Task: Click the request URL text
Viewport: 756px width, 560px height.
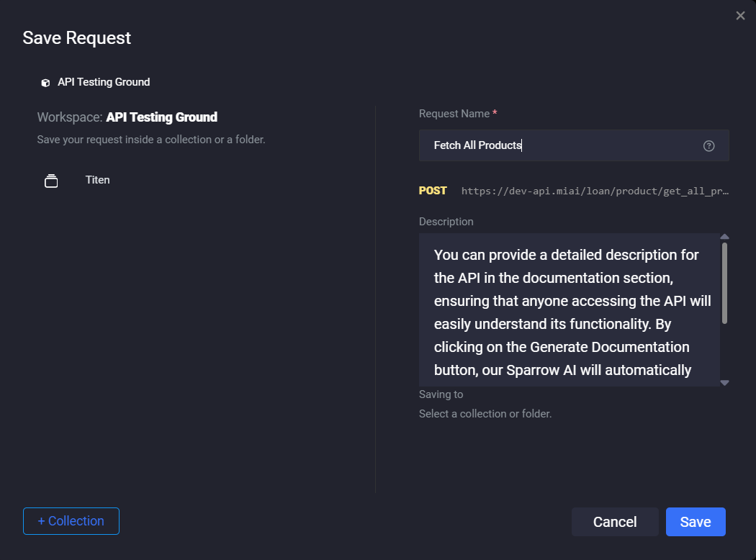Action: [595, 191]
